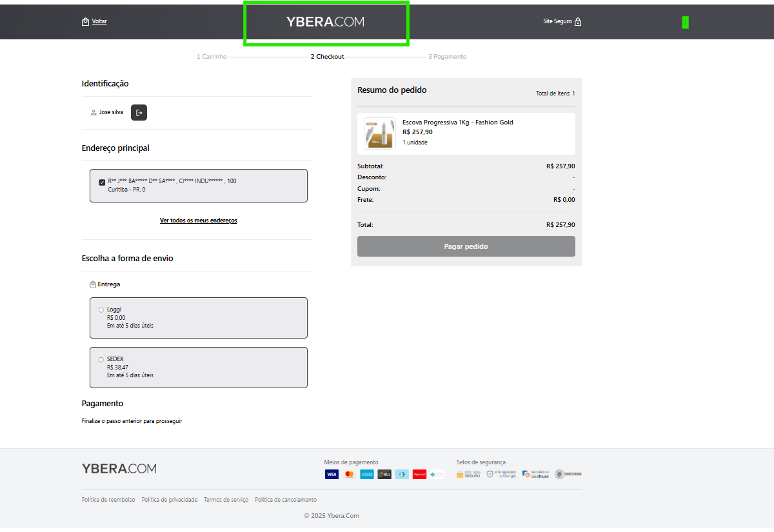This screenshot has width=774, height=532.
Task: Click the bag icon beside Voltar
Action: click(x=85, y=21)
